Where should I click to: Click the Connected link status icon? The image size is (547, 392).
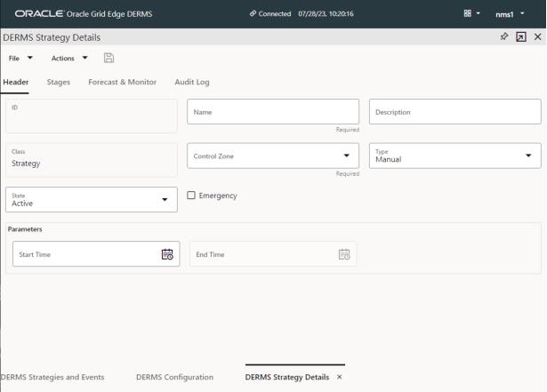(x=253, y=13)
